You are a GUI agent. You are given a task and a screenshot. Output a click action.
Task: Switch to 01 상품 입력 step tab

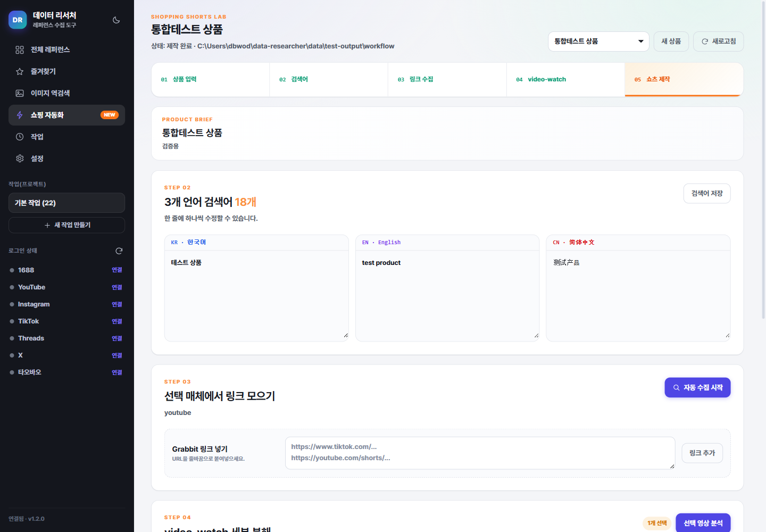[x=211, y=79]
